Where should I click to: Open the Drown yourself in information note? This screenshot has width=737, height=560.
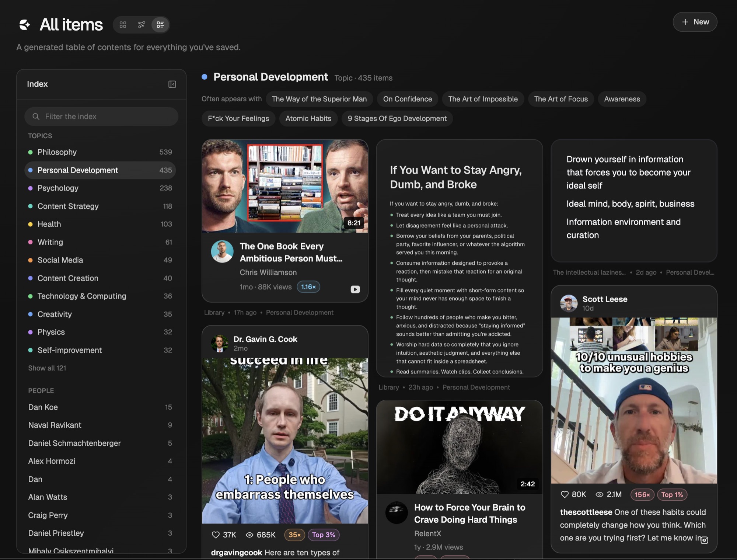634,201
